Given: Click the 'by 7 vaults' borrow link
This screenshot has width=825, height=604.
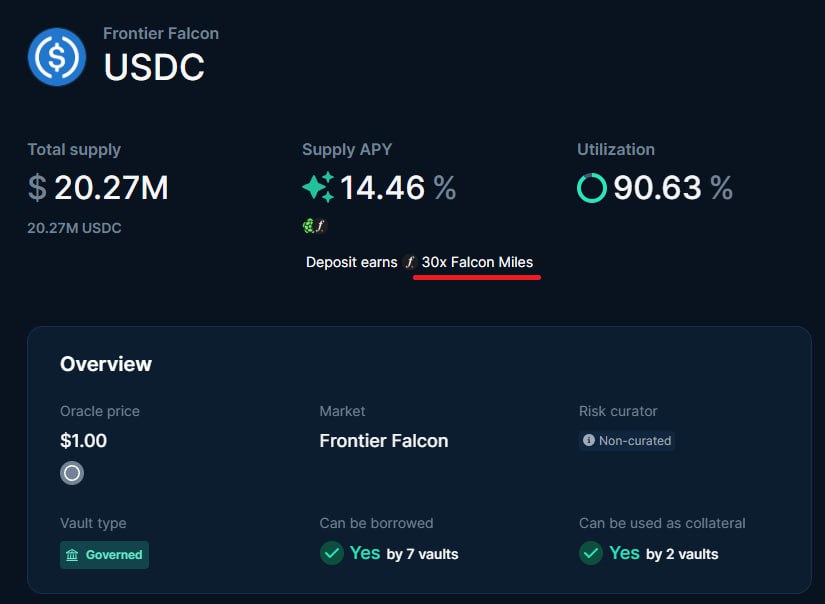Looking at the screenshot, I should tap(422, 554).
